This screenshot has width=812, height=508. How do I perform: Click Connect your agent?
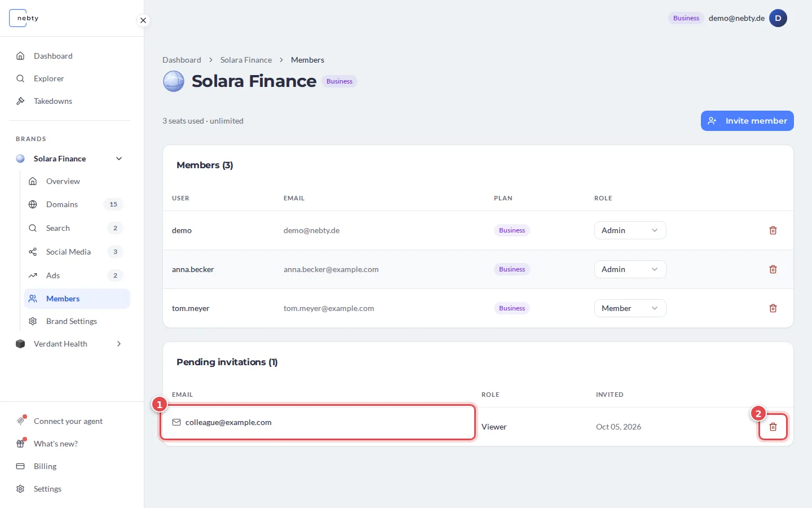69,421
